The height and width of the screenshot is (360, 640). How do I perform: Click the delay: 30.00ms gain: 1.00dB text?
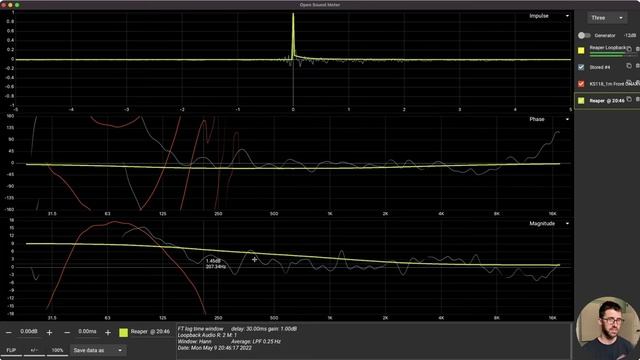coord(264,329)
